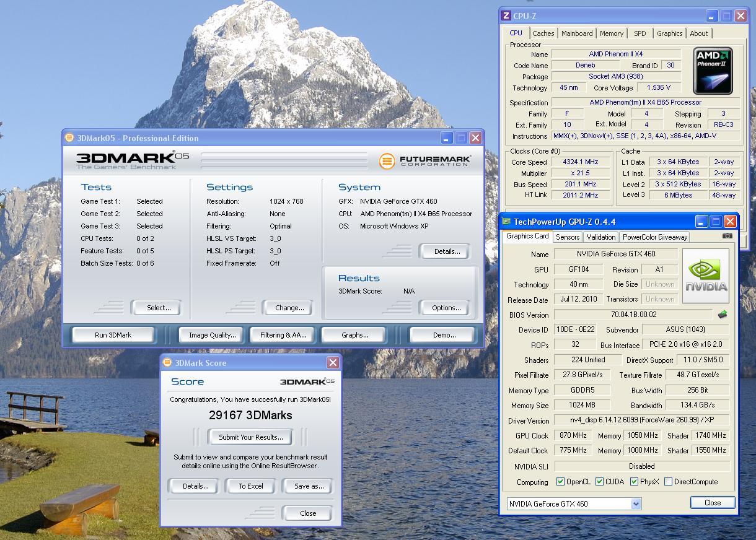Click the Resolution value 1024 x 768
The image size is (756, 540).
287,201
